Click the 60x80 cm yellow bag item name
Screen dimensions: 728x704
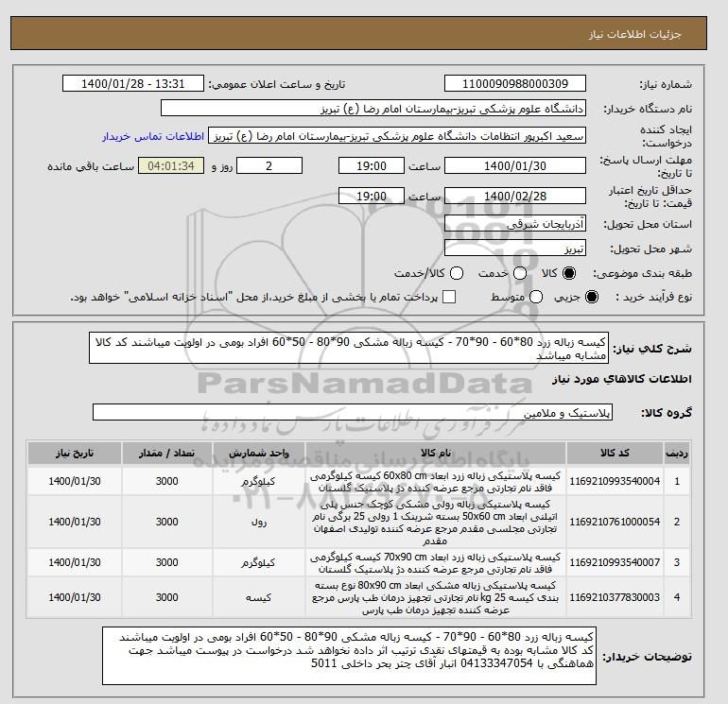436,482
